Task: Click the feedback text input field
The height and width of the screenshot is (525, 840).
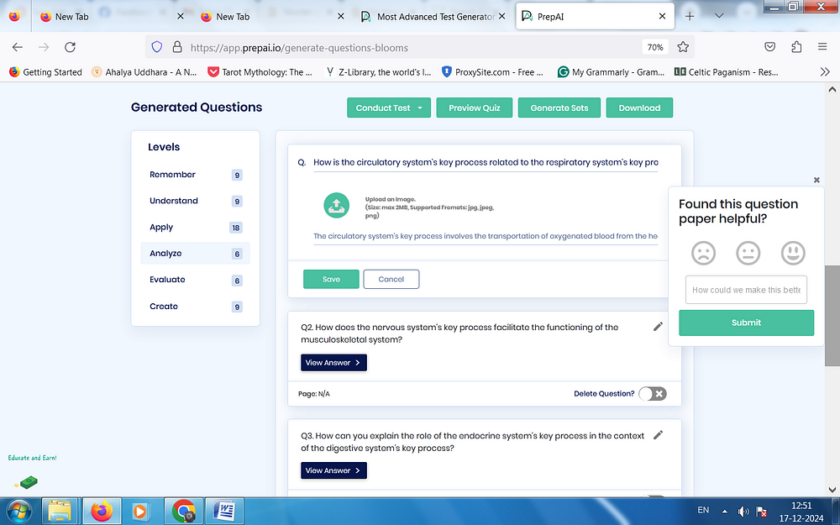Action: (x=746, y=290)
